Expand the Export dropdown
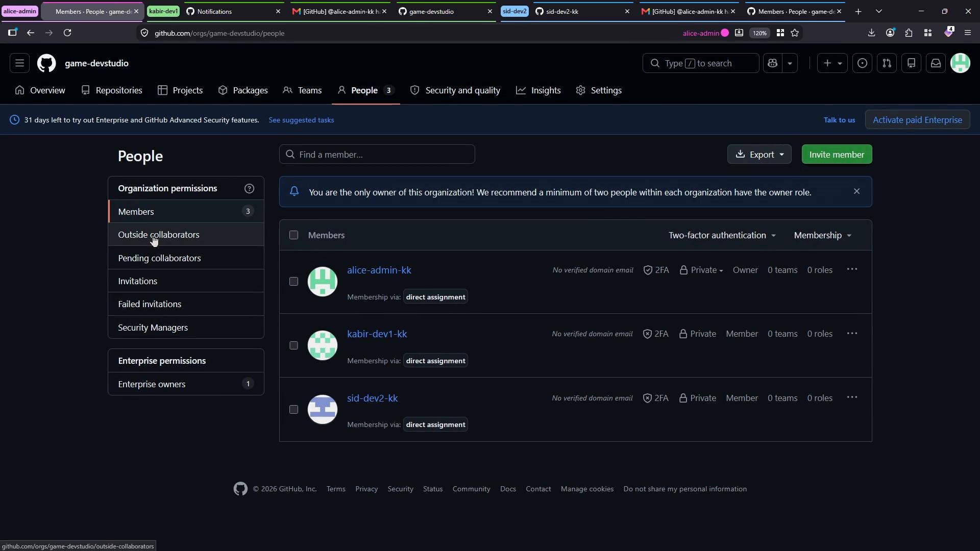 point(759,155)
